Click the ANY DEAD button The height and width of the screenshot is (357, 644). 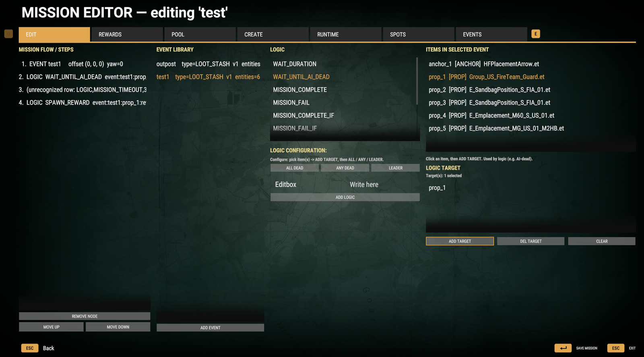coord(345,168)
